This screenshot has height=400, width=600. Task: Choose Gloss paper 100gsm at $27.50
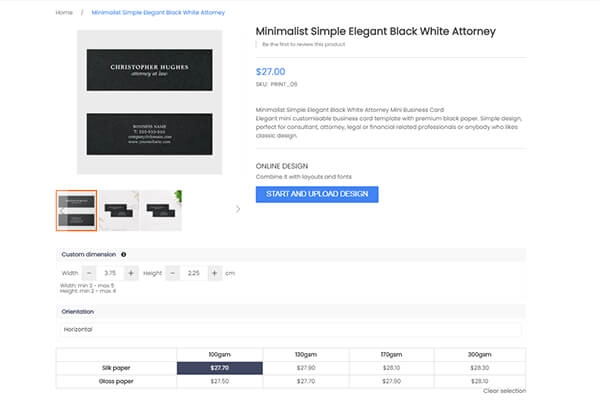(x=219, y=381)
